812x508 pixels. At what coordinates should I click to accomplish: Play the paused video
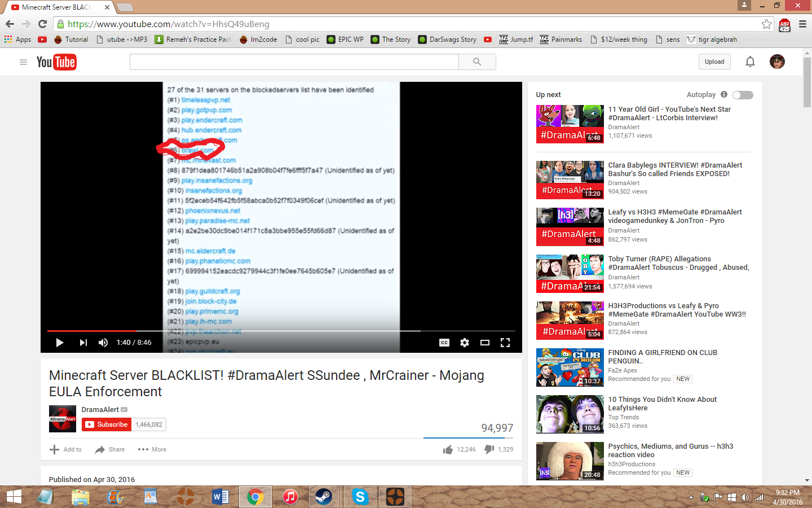point(60,343)
